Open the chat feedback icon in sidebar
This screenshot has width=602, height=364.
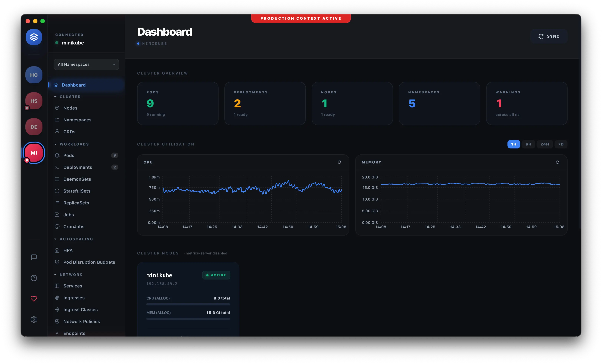(34, 257)
